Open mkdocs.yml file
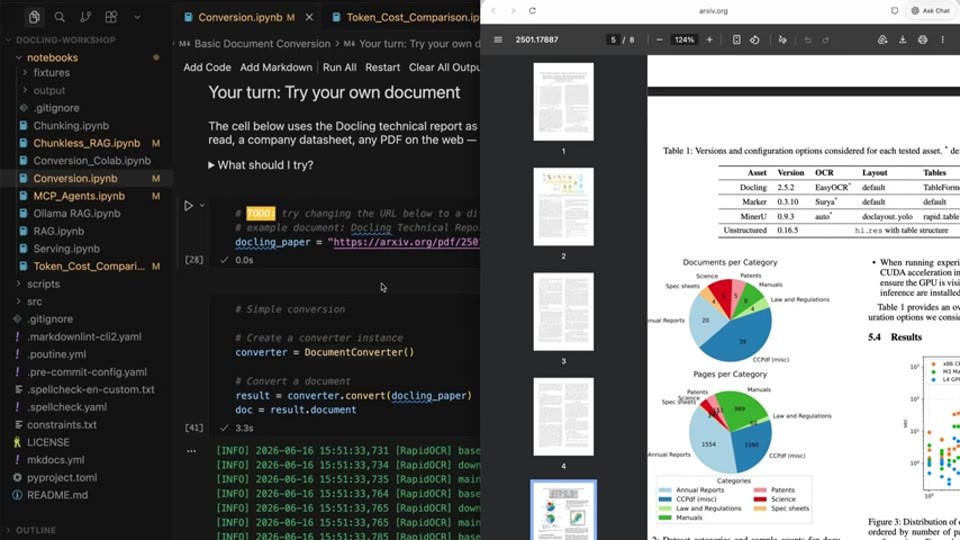Image resolution: width=960 pixels, height=540 pixels. click(55, 460)
